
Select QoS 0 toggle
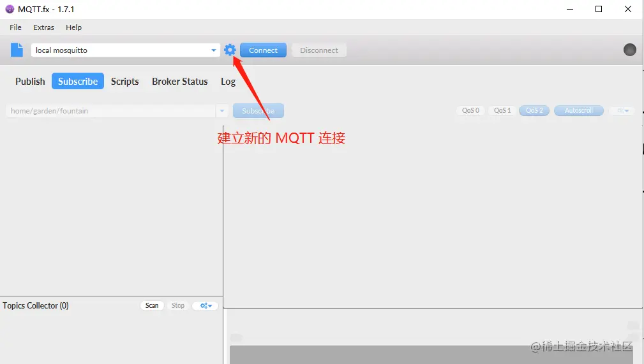click(470, 110)
